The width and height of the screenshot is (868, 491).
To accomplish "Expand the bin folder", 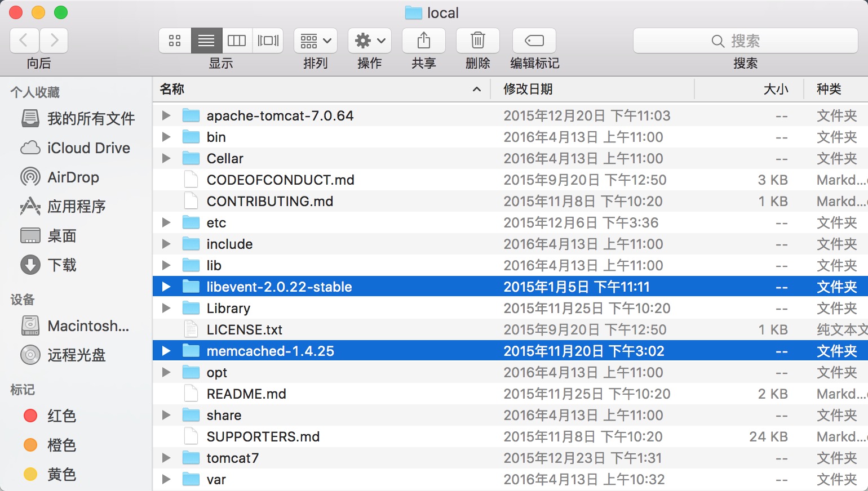I will tap(166, 137).
